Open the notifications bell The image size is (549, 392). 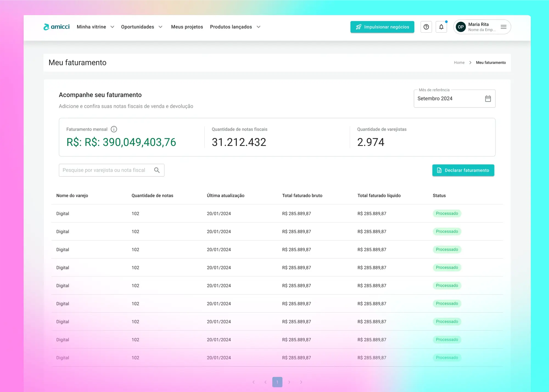pyautogui.click(x=441, y=27)
